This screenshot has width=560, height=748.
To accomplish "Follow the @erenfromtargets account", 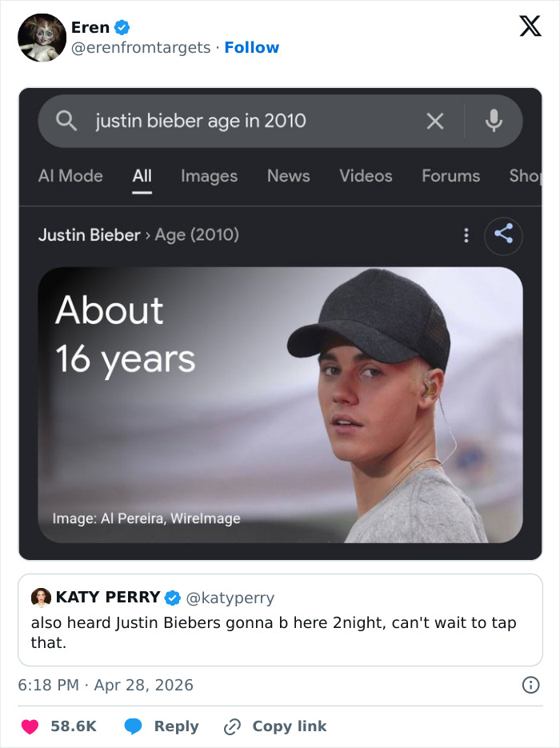I will tap(252, 47).
